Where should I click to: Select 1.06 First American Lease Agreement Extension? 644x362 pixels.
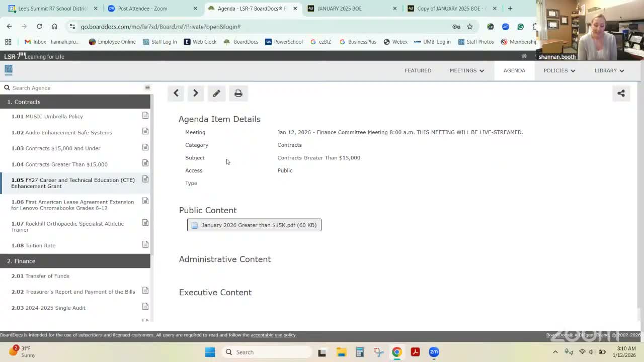click(x=72, y=205)
